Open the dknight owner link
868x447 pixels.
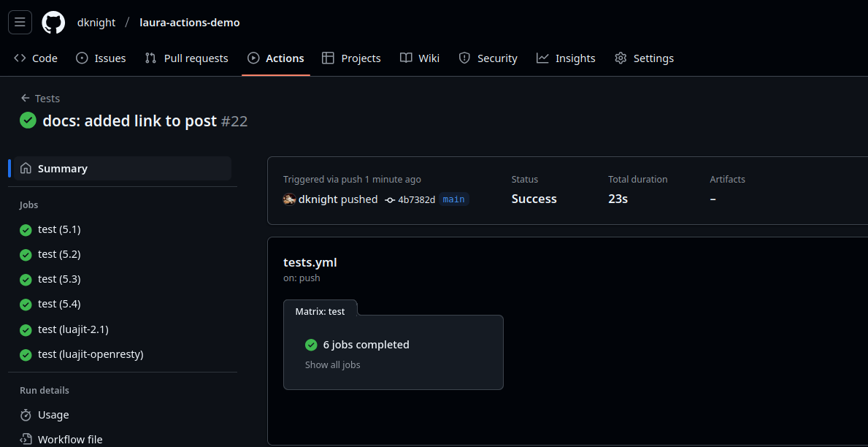(96, 23)
